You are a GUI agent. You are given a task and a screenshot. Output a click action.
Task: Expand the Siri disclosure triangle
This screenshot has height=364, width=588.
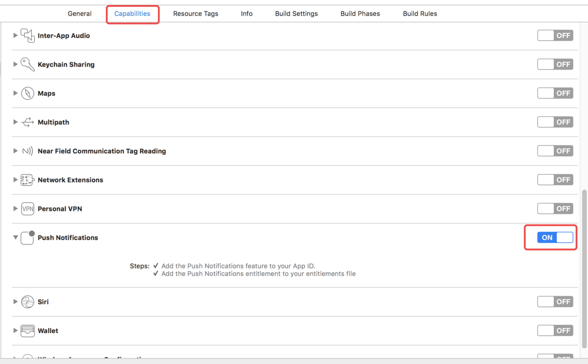(15, 302)
